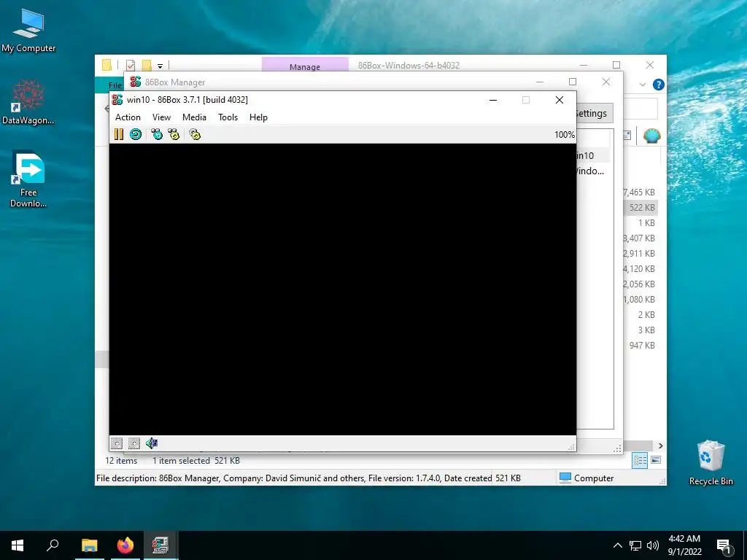Hard reset the VM using the teal circular-arrow icon

coord(136,134)
